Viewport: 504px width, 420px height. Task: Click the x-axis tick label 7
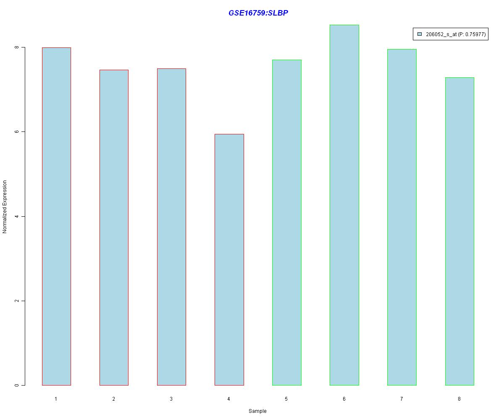(402, 399)
